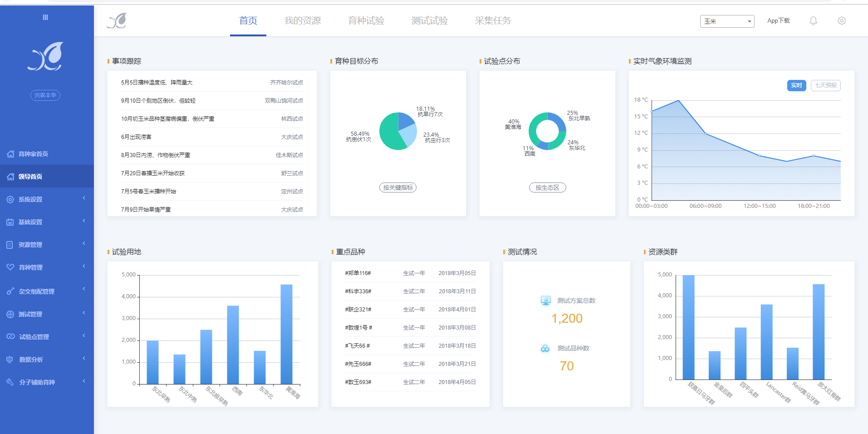
Task: Click the notification bell icon
Action: pyautogui.click(x=813, y=21)
